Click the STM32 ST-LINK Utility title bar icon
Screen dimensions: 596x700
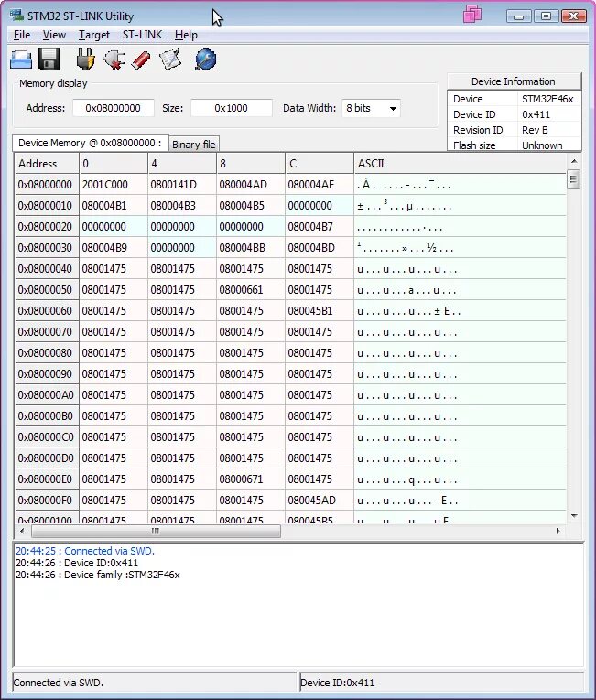[x=16, y=16]
